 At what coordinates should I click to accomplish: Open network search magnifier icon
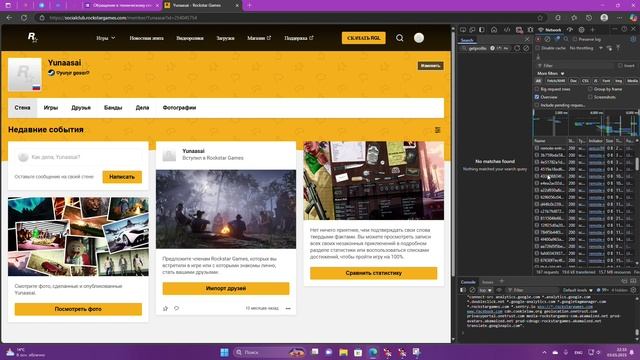point(566,39)
